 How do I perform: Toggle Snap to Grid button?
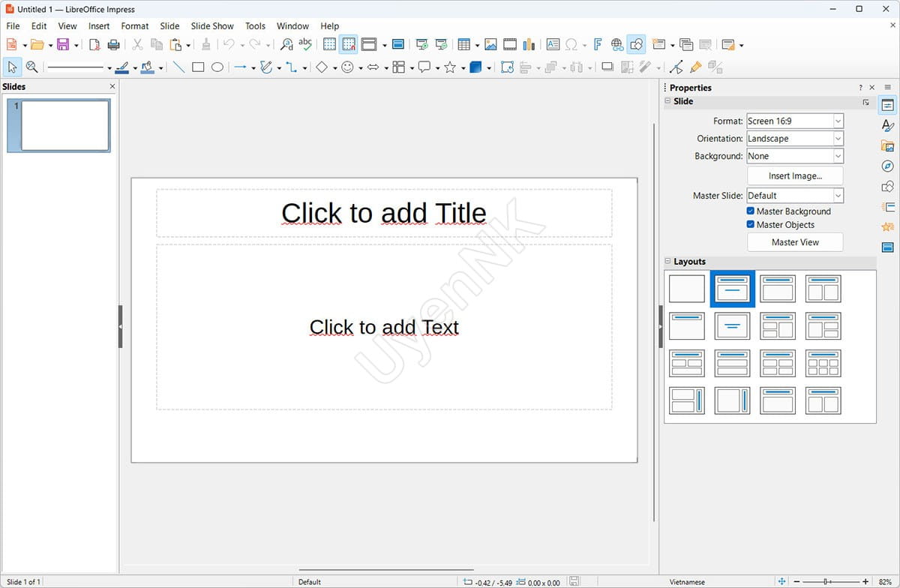click(349, 45)
